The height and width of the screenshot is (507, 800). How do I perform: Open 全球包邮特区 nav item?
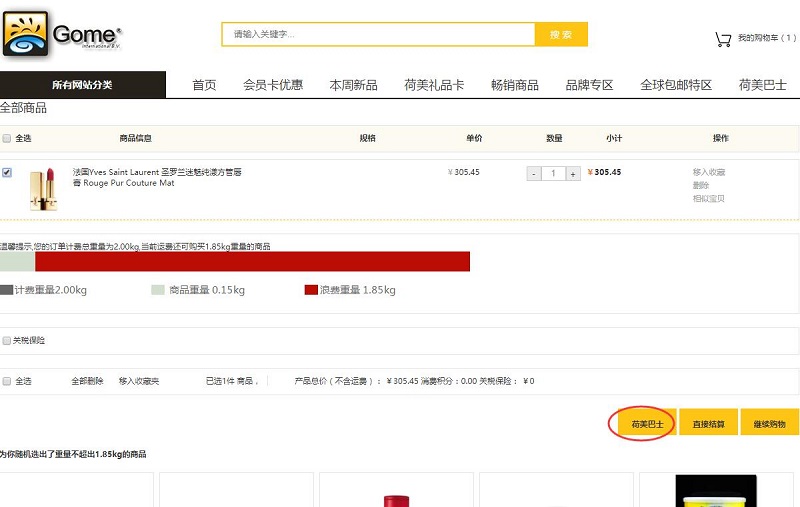pos(676,85)
